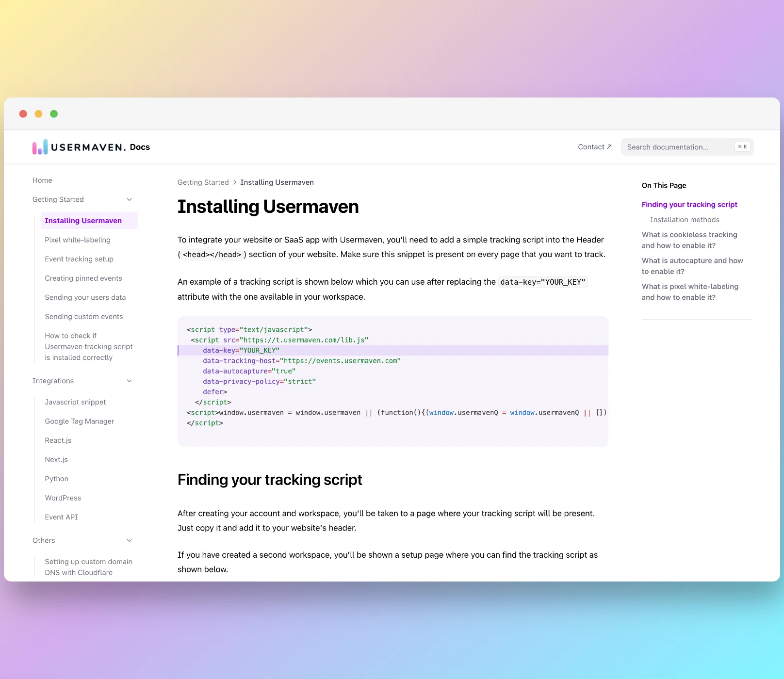
Task: Click the Others sidebar label
Action: [44, 541]
